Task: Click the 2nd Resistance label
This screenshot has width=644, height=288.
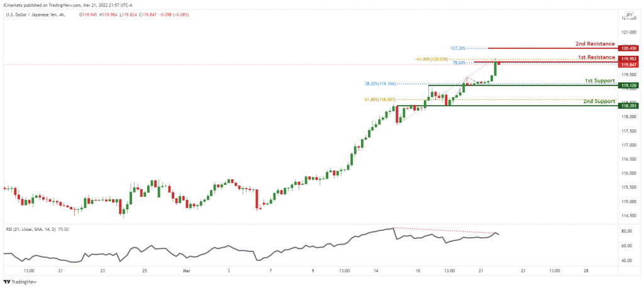Action: click(594, 43)
